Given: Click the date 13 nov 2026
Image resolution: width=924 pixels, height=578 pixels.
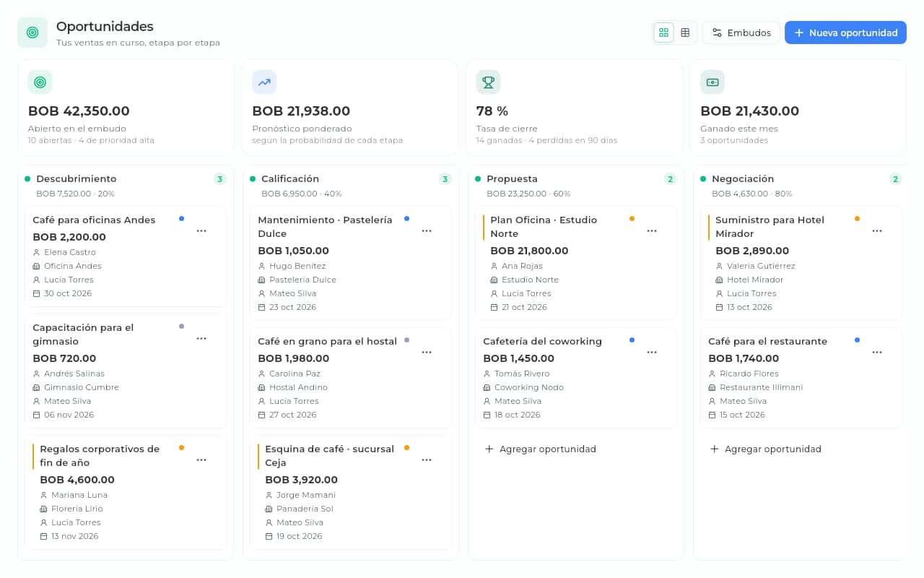Looking at the screenshot, I should click(74, 536).
